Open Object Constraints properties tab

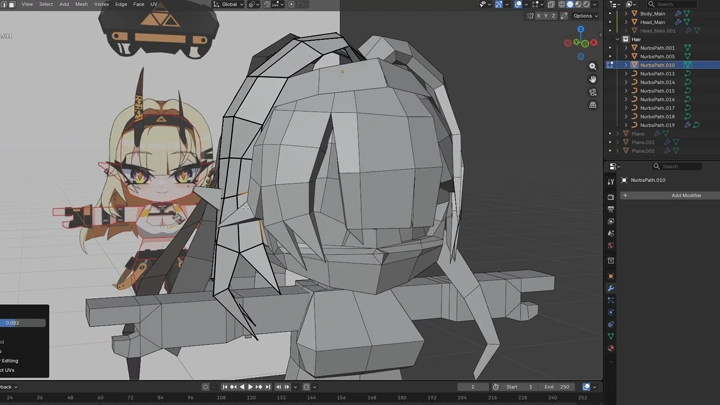(x=611, y=324)
